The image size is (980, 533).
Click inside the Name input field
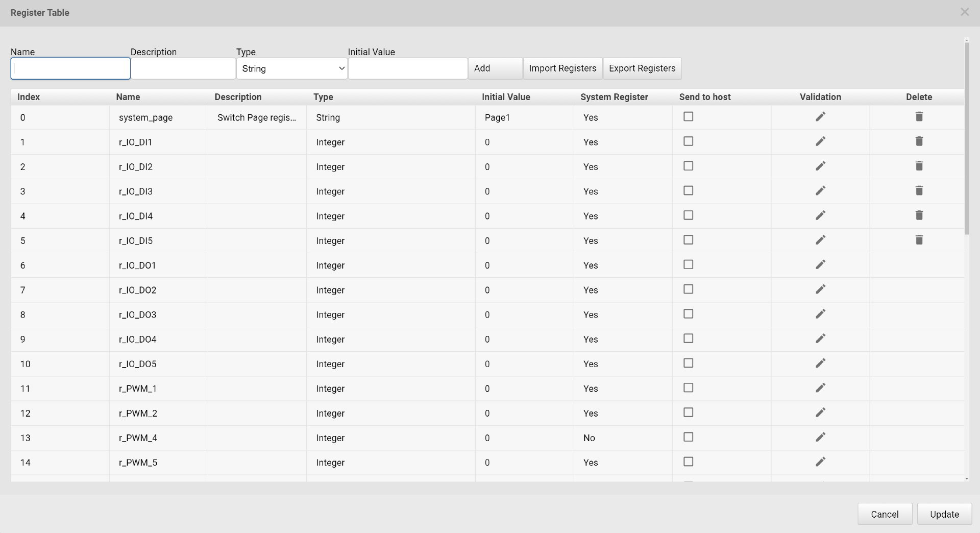coord(70,68)
